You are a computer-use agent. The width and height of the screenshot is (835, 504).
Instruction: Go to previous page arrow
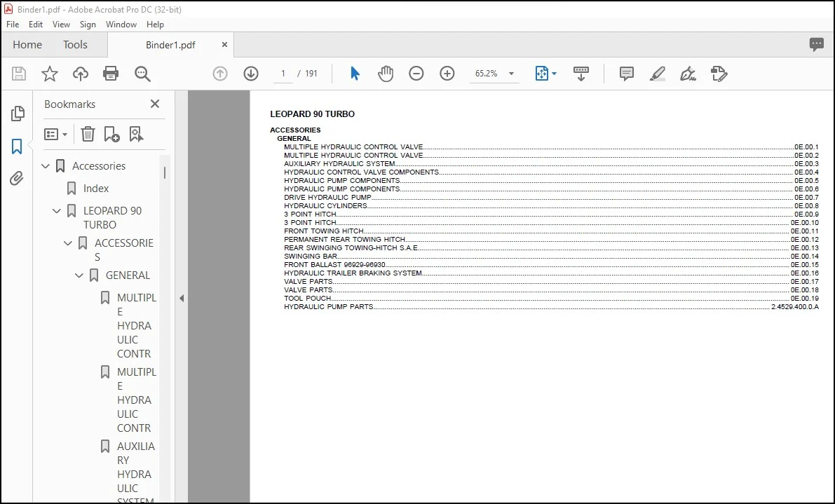(220, 74)
